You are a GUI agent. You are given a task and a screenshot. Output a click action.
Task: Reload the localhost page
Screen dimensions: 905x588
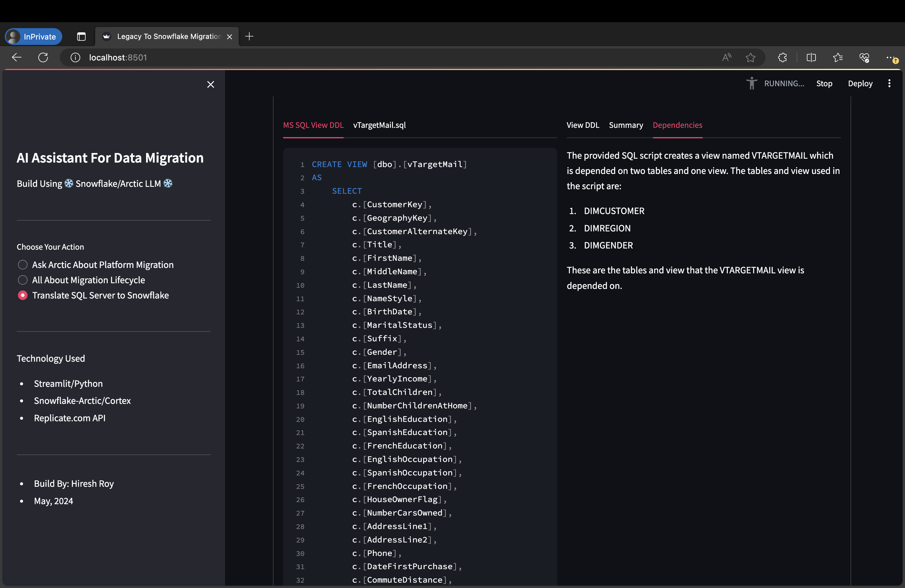(43, 57)
